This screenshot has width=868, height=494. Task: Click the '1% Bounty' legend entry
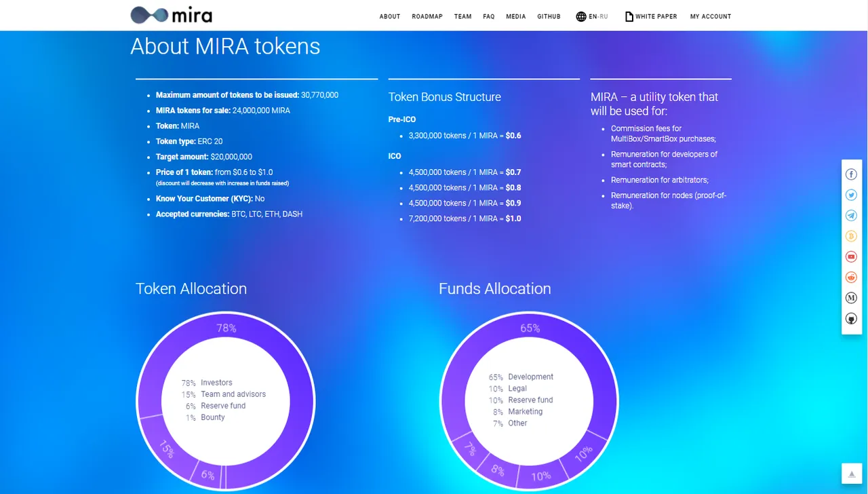pos(205,417)
